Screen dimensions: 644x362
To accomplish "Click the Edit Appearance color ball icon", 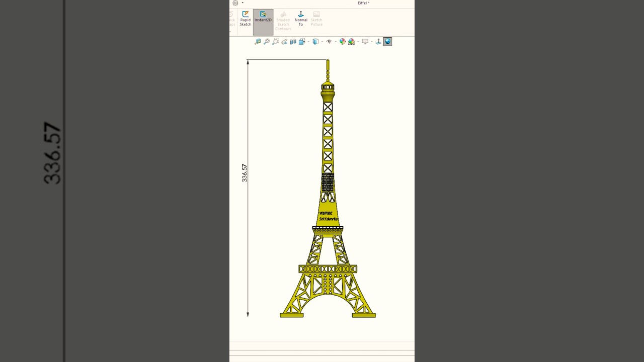I will tap(343, 42).
